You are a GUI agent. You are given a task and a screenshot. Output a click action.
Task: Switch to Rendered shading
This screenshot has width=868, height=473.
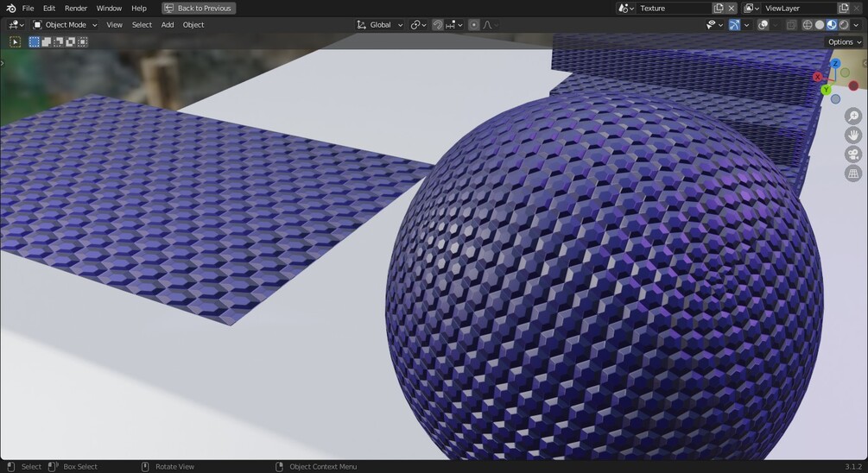844,25
